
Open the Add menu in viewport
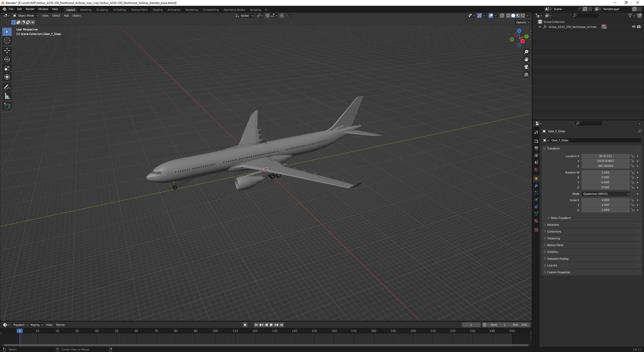point(66,16)
